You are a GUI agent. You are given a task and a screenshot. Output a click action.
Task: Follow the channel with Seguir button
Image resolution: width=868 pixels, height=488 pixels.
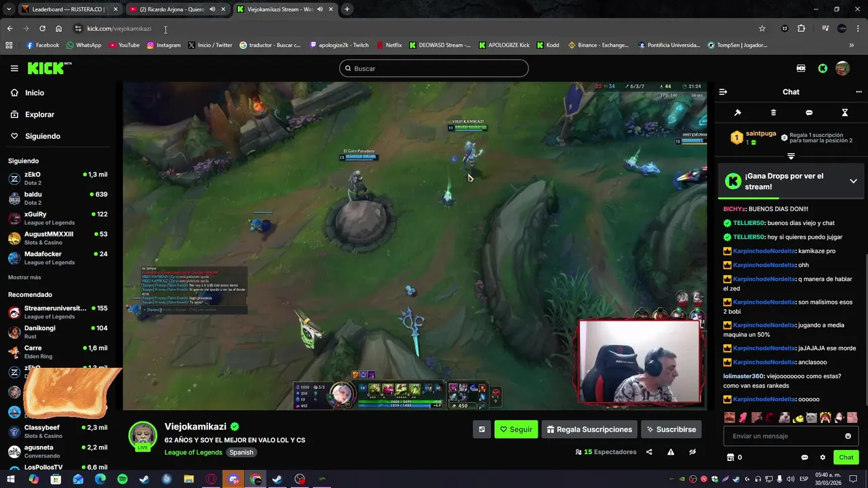tap(515, 429)
